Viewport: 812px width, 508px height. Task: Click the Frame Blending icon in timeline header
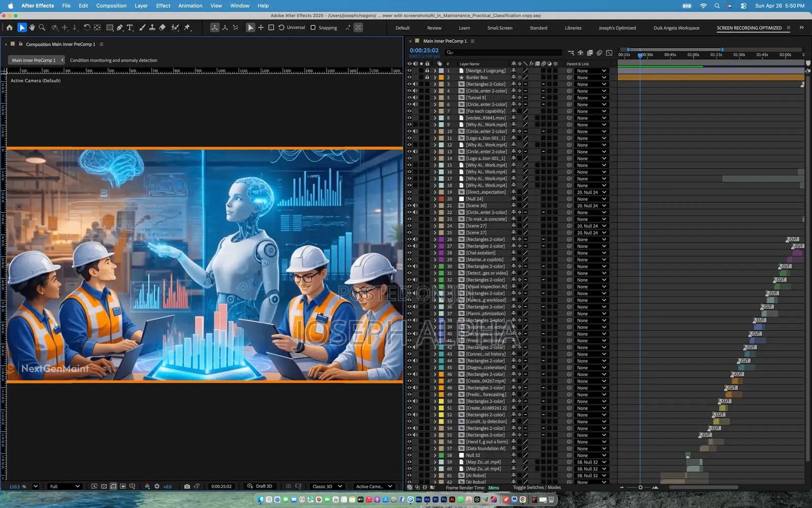tap(590, 52)
